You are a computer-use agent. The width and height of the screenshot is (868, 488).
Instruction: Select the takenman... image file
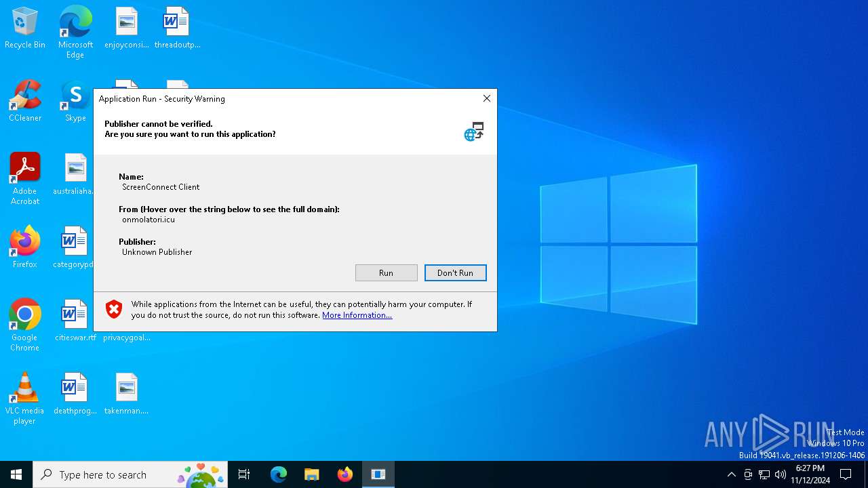[x=126, y=394]
